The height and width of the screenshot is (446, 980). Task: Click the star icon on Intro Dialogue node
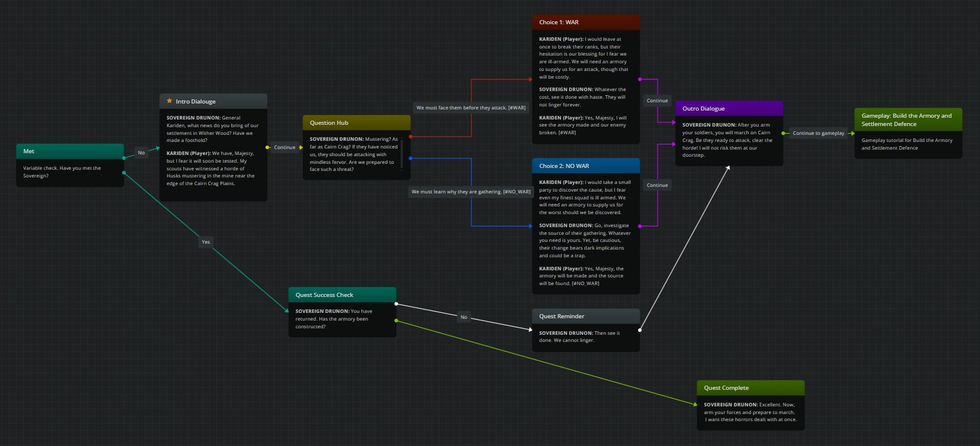[x=169, y=101]
